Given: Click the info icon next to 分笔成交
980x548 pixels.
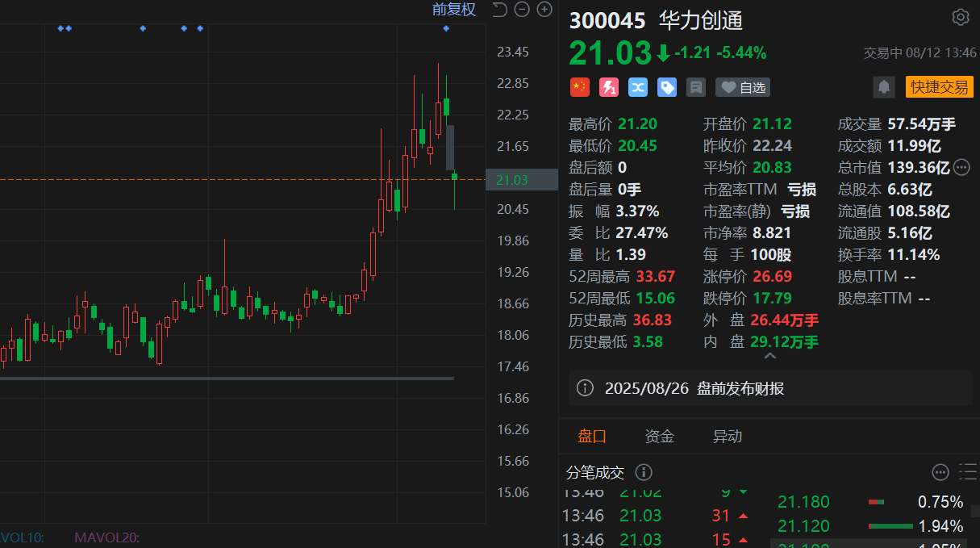Looking at the screenshot, I should click(644, 472).
